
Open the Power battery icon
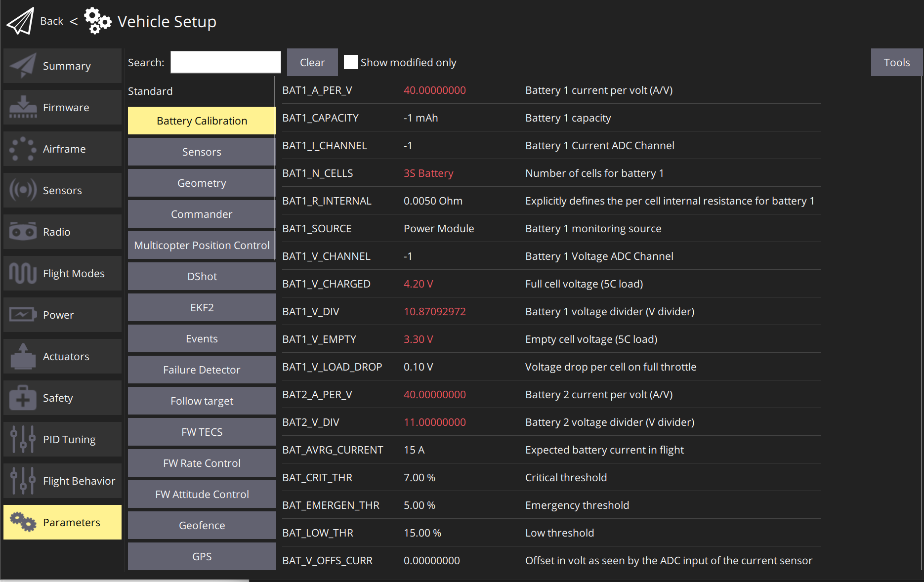click(23, 315)
